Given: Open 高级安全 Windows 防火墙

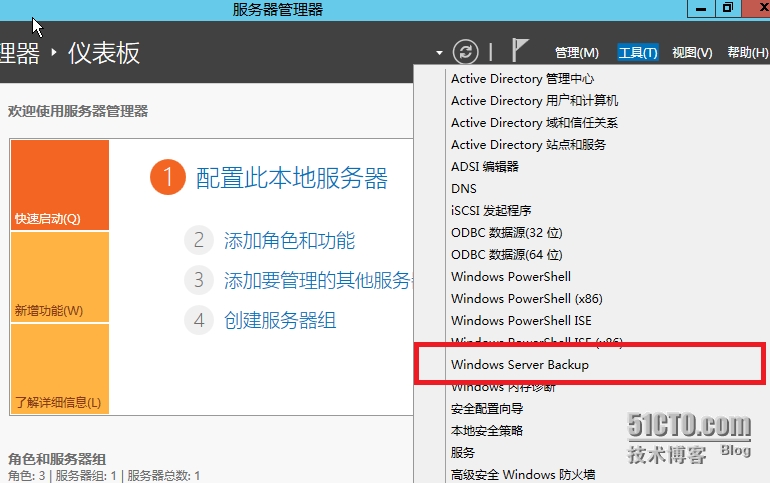Looking at the screenshot, I should click(523, 475).
